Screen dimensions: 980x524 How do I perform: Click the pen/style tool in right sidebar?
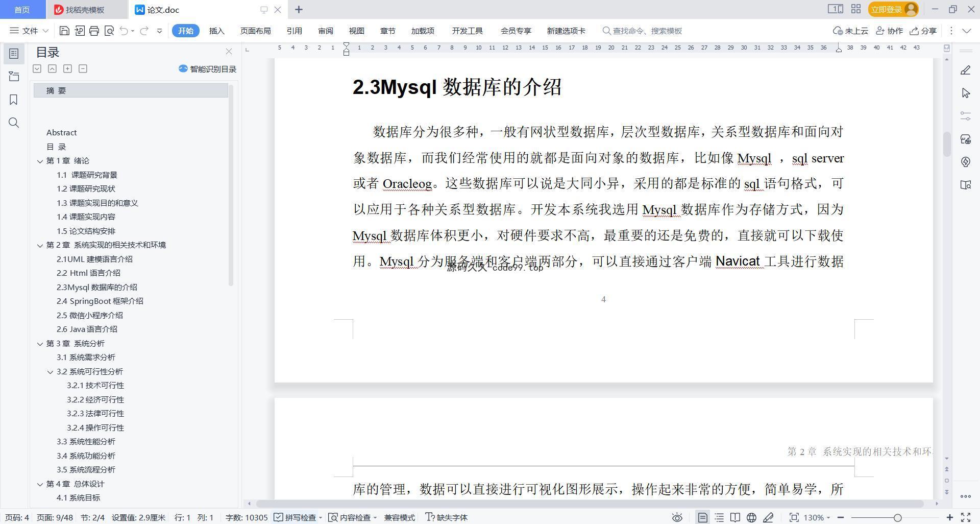pos(965,70)
